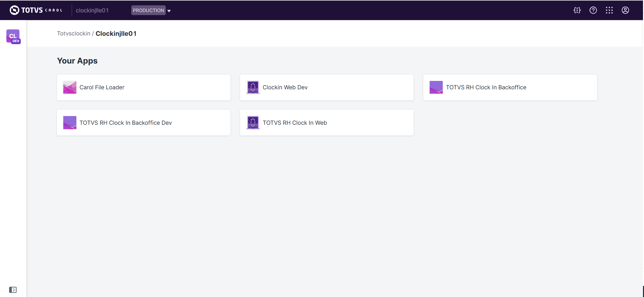Screen dimensions: 644x297
Task: Click the clockinjlle01 tenant name in header
Action: click(x=92, y=10)
